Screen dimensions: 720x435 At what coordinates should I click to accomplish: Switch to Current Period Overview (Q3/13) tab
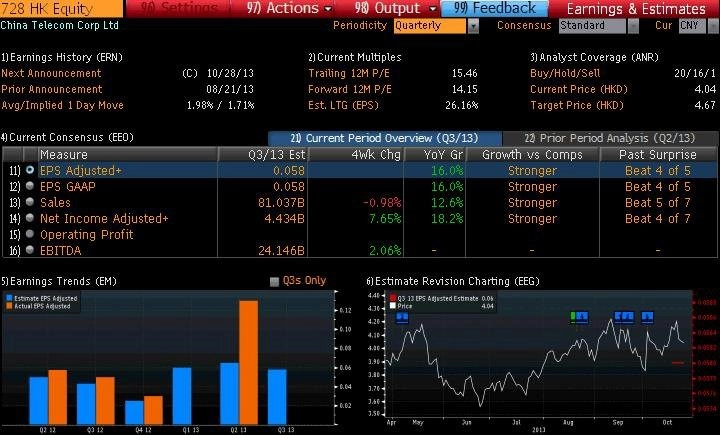tap(384, 138)
